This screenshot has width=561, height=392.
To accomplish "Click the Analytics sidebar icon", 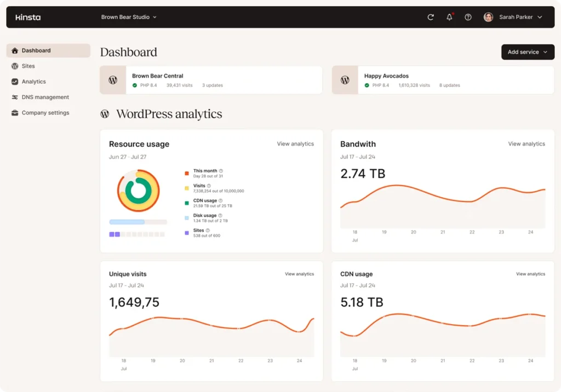I will [14, 82].
